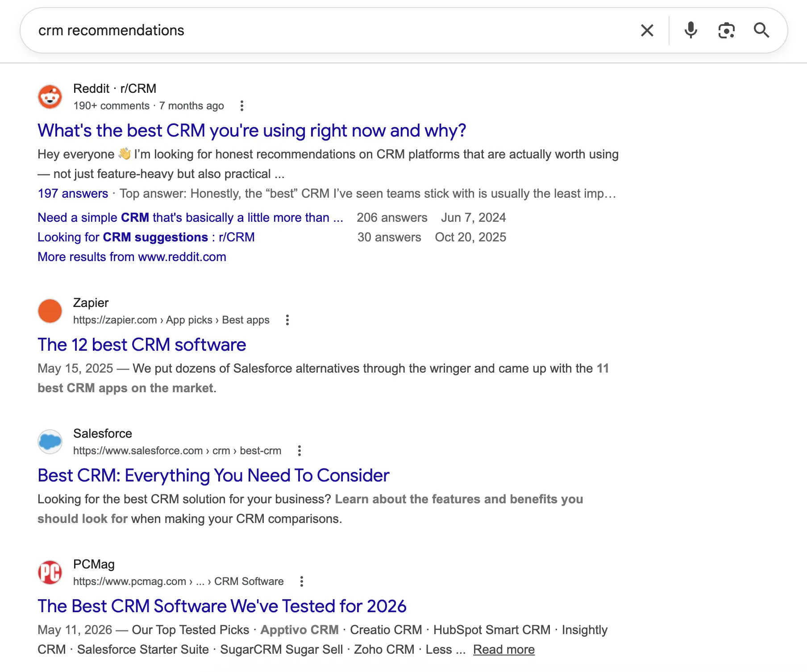The width and height of the screenshot is (807, 672).
Task: Open the '197 answers' link
Action: pyautogui.click(x=73, y=194)
